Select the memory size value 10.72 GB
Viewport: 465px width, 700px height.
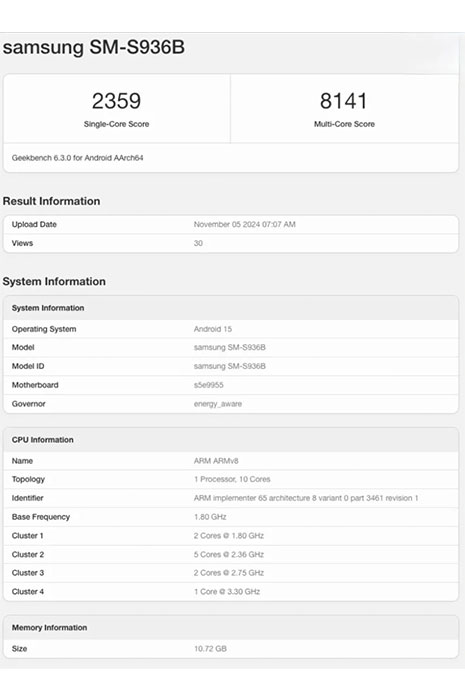coord(210,649)
